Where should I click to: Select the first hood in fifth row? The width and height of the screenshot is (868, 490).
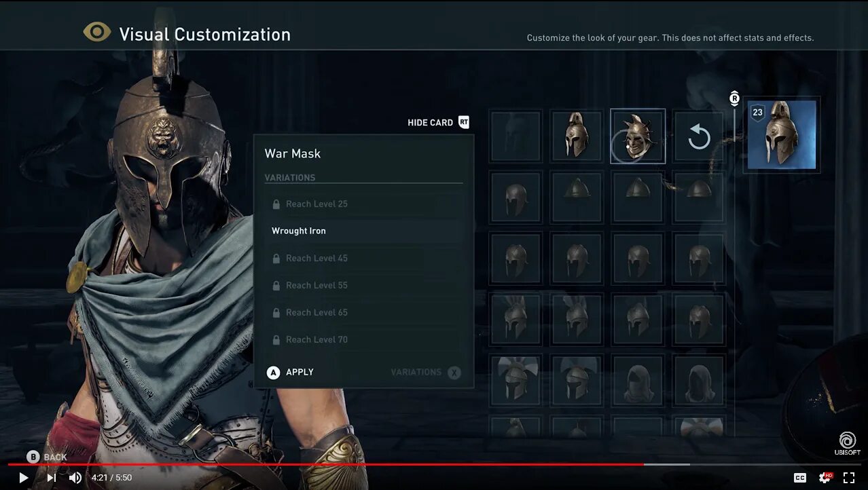tap(638, 380)
